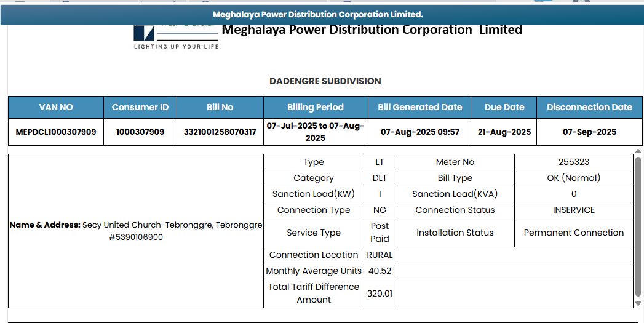This screenshot has height=323, width=644.
Task: Click 'Secy United Church-Tebronggre' address text
Action: 148,225
